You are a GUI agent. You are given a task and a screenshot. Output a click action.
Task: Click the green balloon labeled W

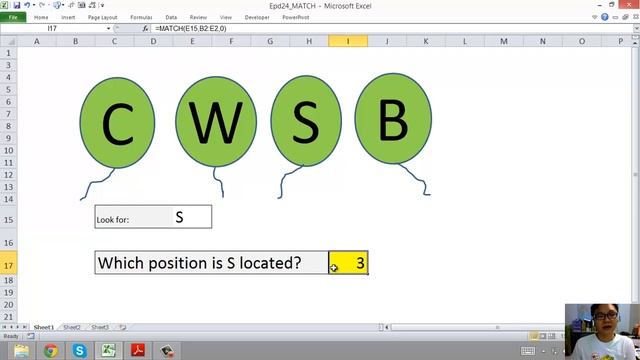(x=216, y=122)
